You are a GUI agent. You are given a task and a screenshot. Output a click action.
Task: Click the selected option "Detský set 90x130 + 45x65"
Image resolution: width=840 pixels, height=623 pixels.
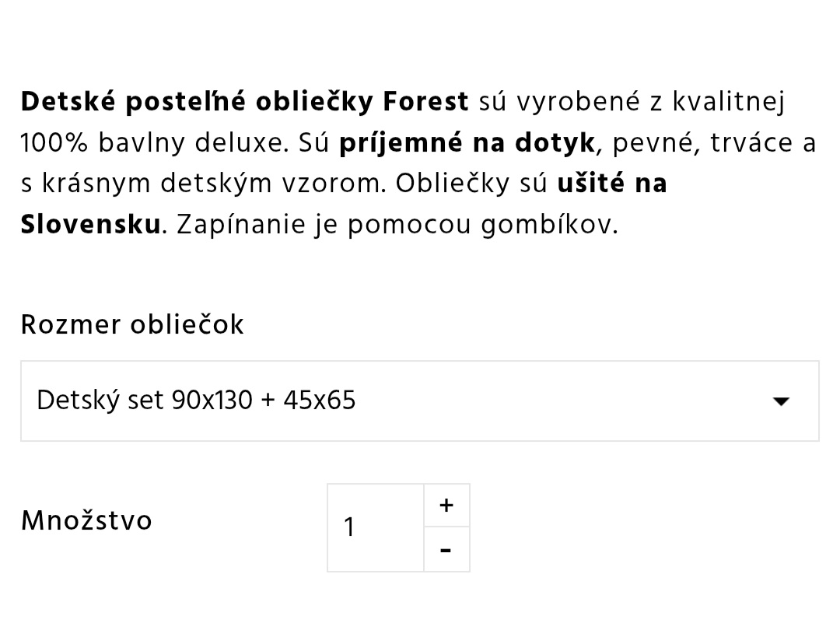pyautogui.click(x=196, y=401)
